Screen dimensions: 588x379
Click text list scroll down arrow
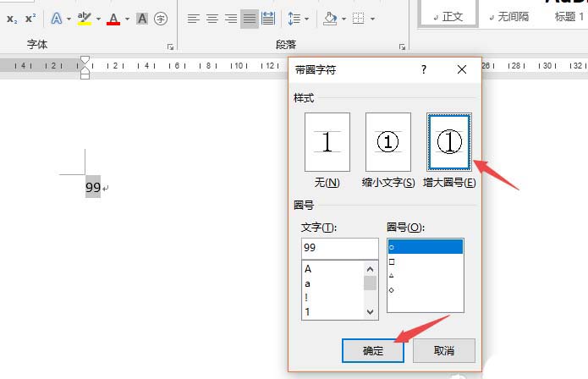370,312
